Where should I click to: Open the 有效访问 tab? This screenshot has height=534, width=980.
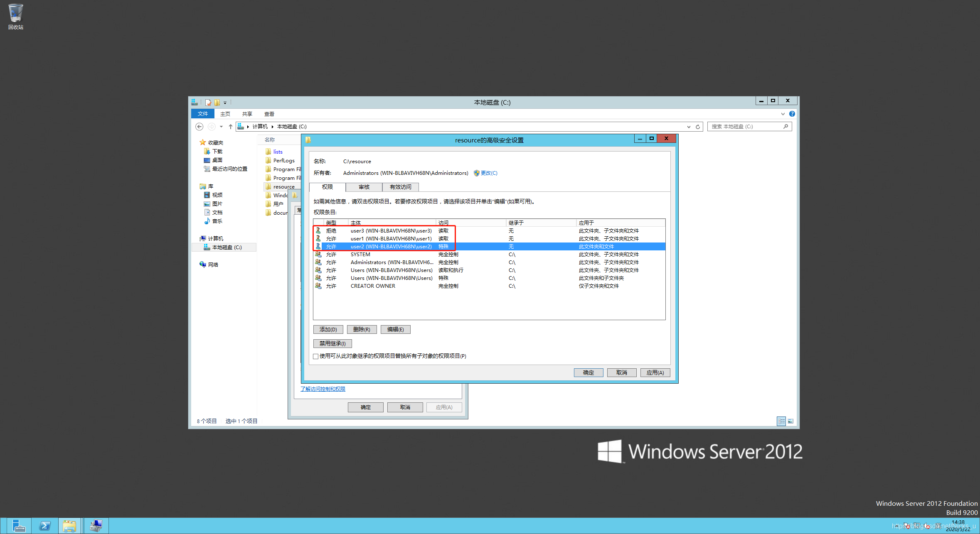[x=400, y=187]
